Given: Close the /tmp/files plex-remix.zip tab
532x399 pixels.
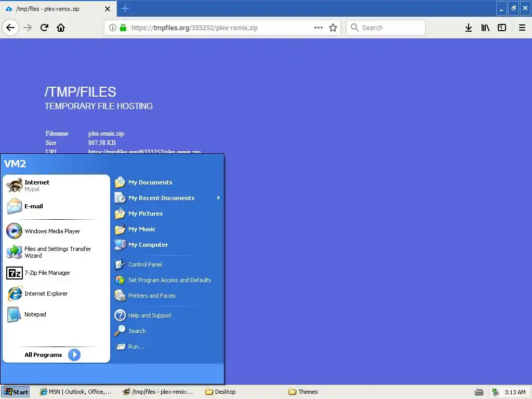Looking at the screenshot, I should [108, 9].
